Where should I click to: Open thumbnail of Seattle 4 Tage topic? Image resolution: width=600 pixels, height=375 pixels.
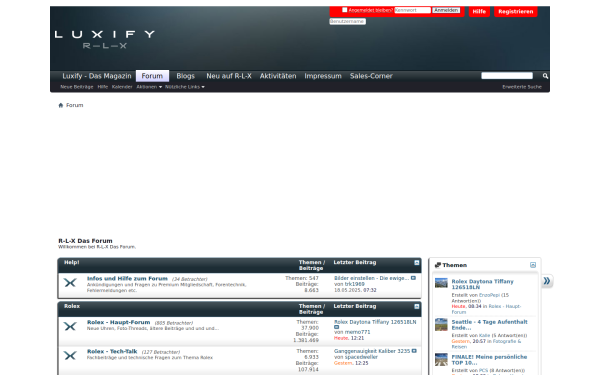pos(441,324)
